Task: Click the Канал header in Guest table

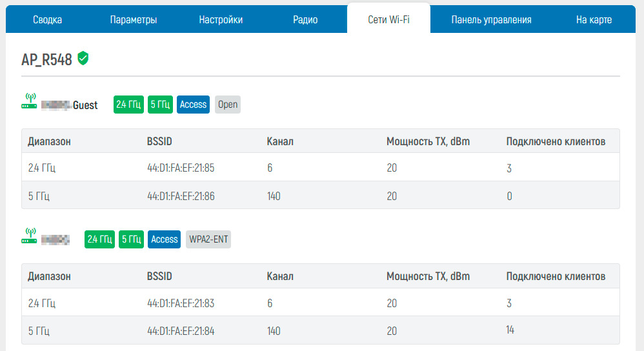Action: click(x=280, y=141)
